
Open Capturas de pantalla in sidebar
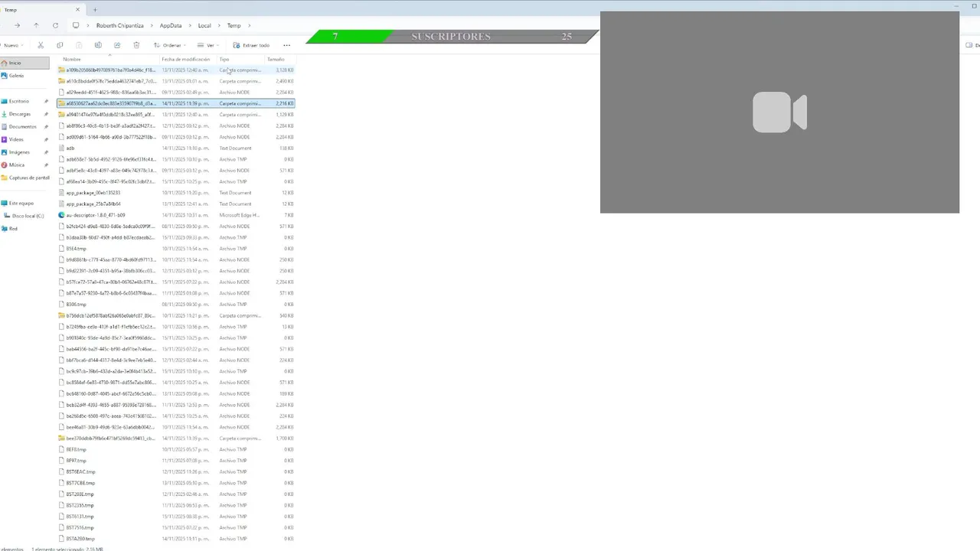click(x=24, y=178)
